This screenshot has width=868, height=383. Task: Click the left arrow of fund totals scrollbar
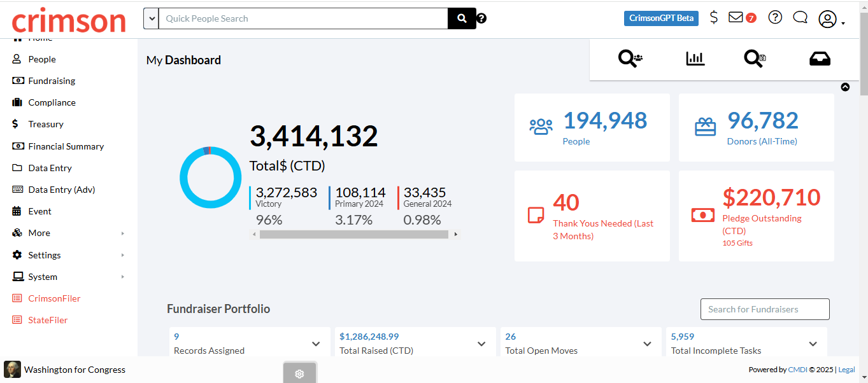255,234
